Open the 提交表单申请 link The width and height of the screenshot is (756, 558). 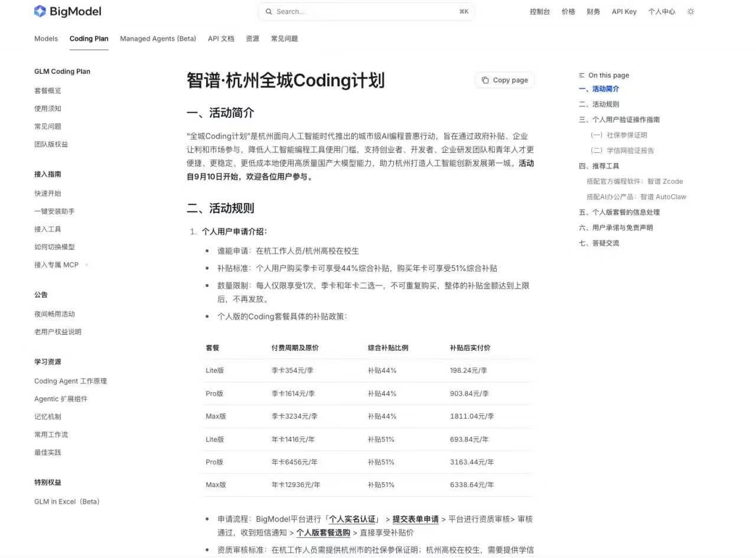(416, 519)
